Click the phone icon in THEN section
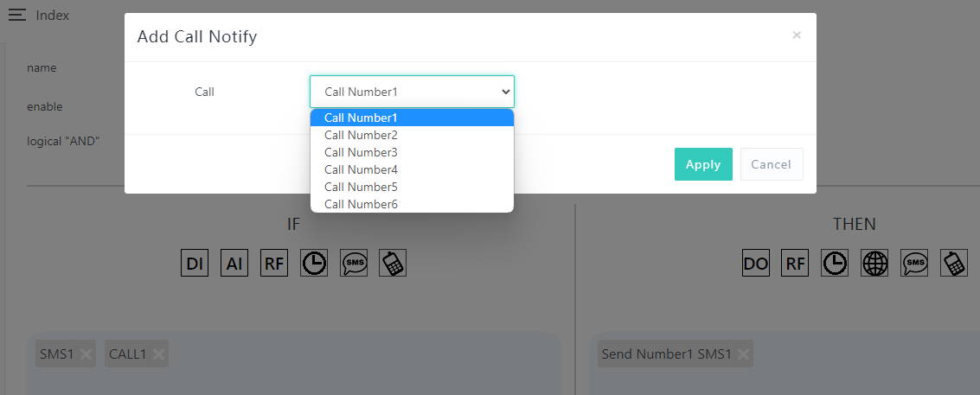This screenshot has height=395, width=980. [954, 264]
